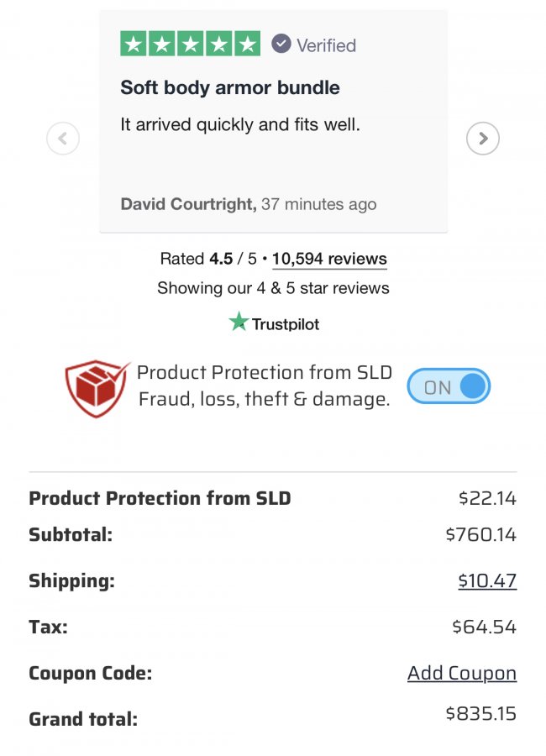
Task: Show the next review with right arrow
Action: point(483,139)
